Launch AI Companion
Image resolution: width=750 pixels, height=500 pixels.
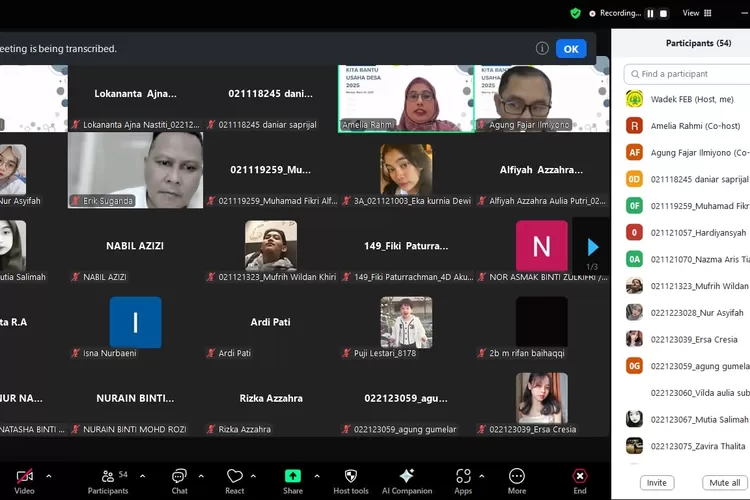(406, 480)
